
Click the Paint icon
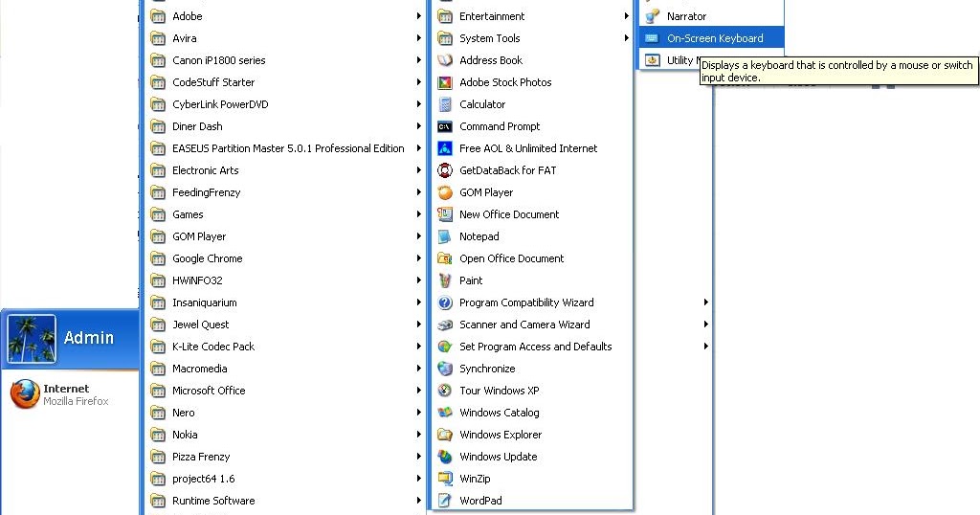pyautogui.click(x=444, y=280)
